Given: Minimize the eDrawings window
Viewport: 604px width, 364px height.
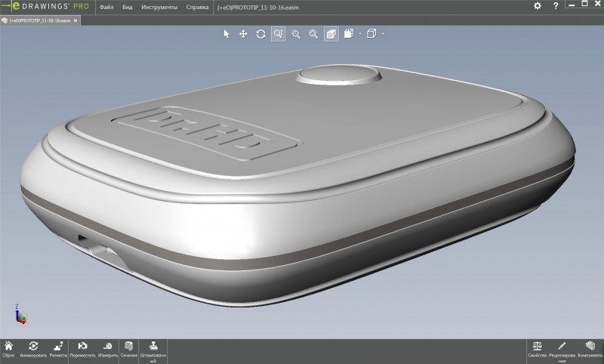Looking at the screenshot, I should click(572, 5).
